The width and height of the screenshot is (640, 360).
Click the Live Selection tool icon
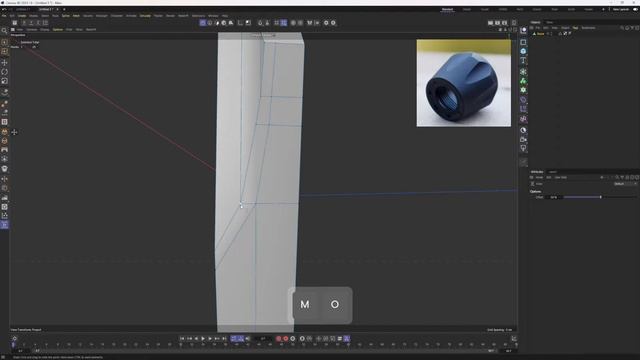click(x=4, y=42)
